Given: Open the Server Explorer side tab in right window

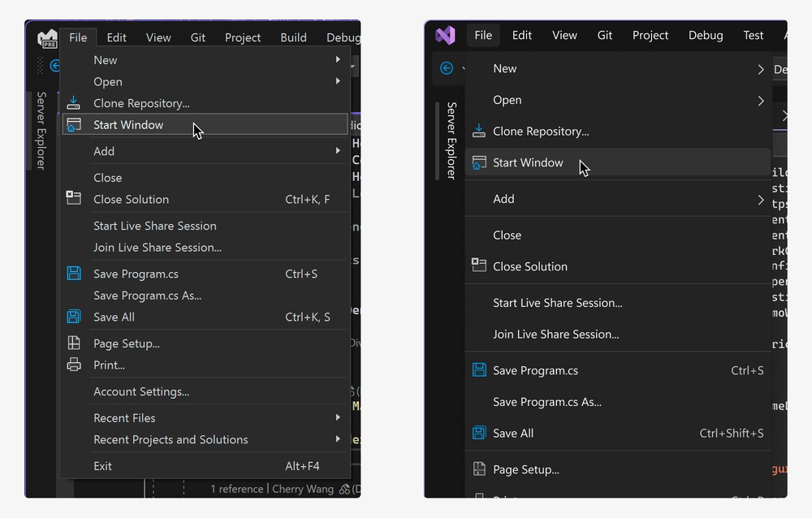Looking at the screenshot, I should click(x=451, y=140).
